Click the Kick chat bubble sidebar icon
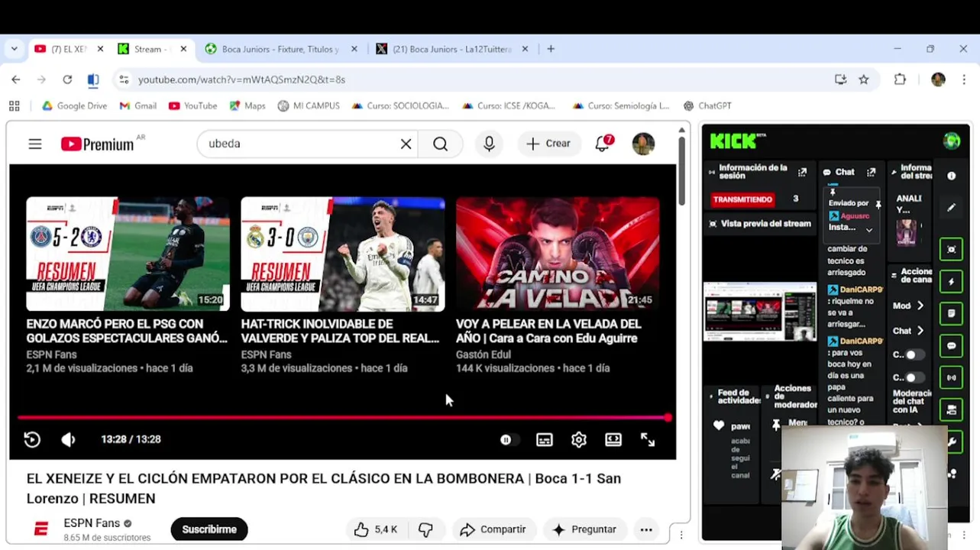 click(x=952, y=346)
